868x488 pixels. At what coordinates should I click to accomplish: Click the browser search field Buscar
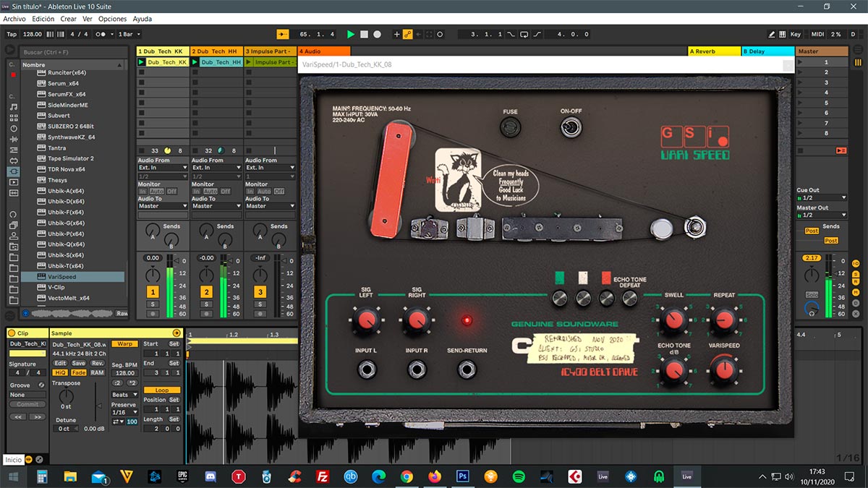[72, 52]
